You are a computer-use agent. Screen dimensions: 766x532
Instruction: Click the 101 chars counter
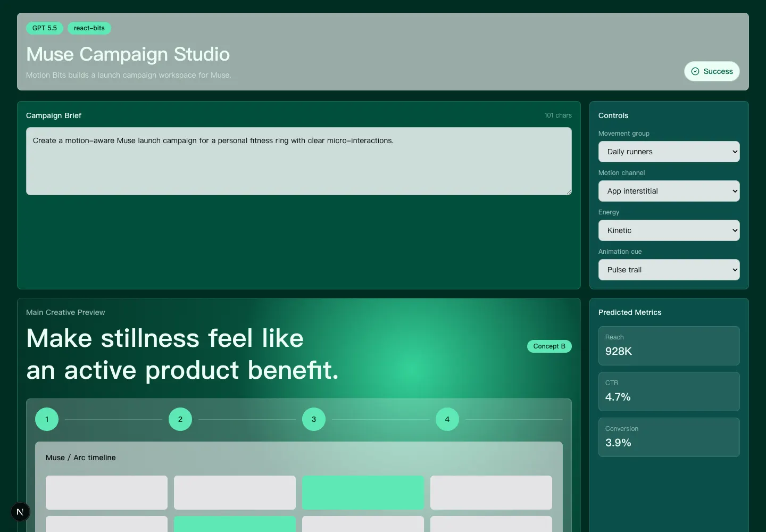(x=558, y=115)
